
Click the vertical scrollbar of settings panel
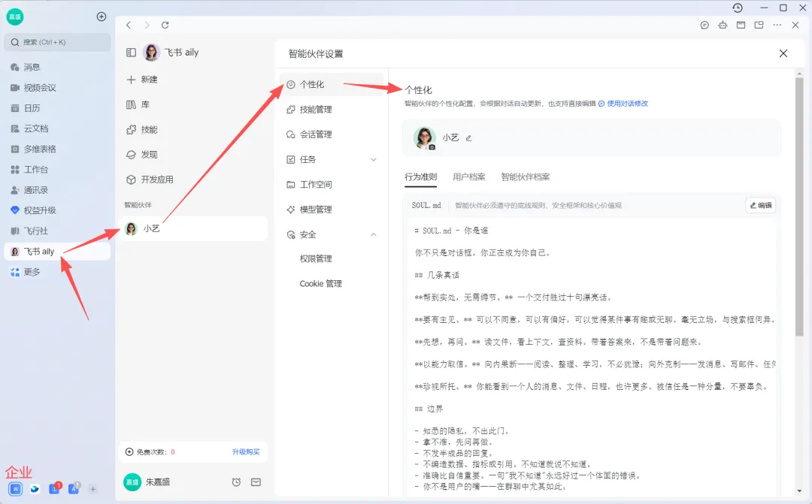coord(799,207)
